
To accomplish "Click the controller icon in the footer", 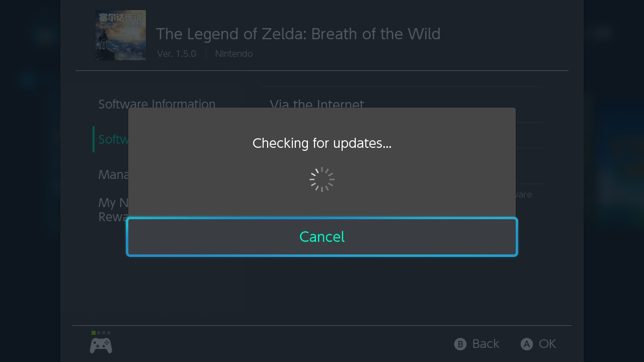I will 101,345.
